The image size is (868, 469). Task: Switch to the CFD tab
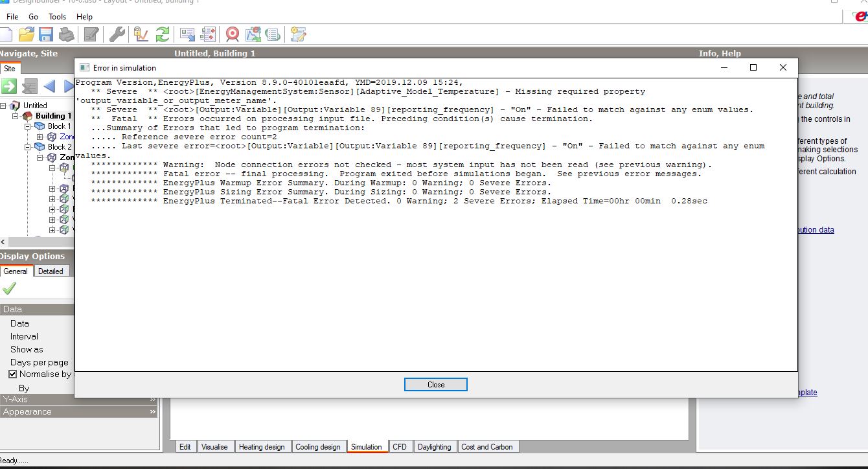tap(400, 447)
